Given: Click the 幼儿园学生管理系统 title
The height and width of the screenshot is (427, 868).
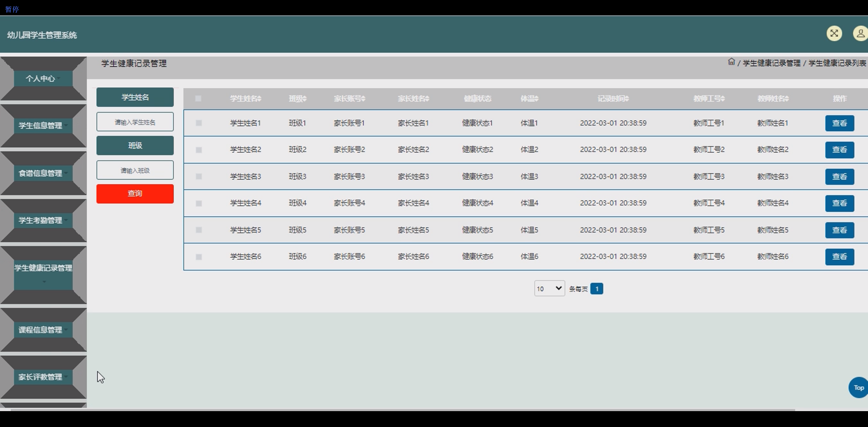Looking at the screenshot, I should tap(42, 35).
